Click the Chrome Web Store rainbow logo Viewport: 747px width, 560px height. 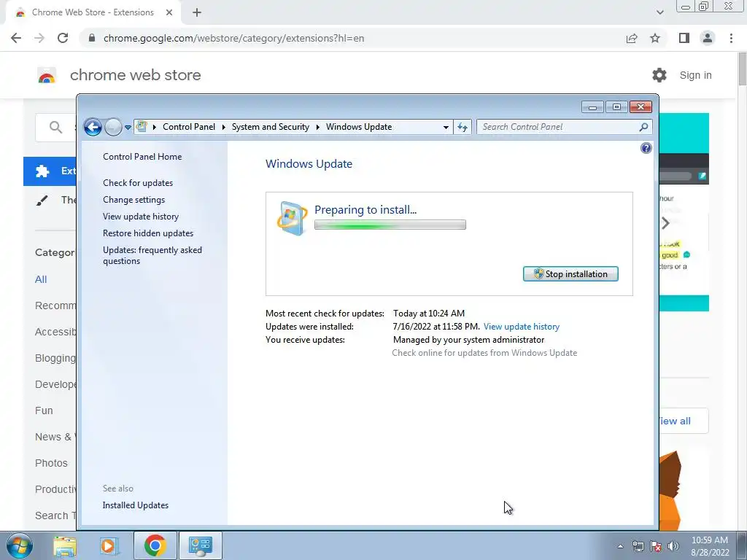(47, 75)
